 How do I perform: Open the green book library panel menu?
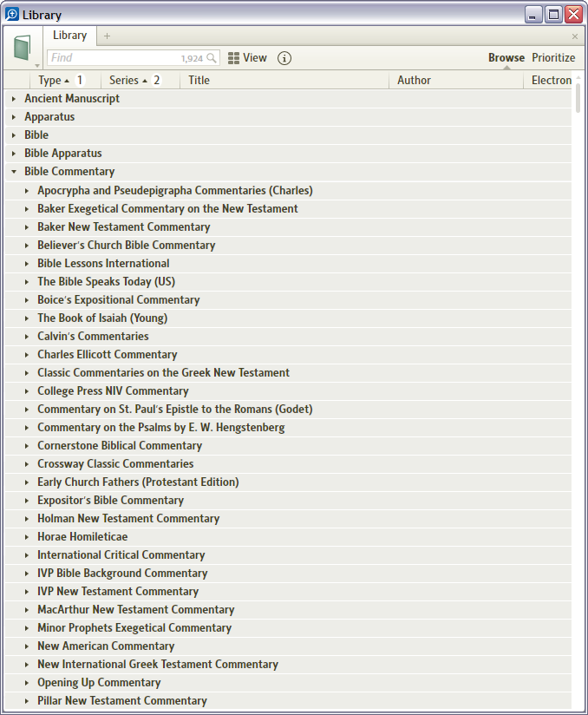point(23,49)
